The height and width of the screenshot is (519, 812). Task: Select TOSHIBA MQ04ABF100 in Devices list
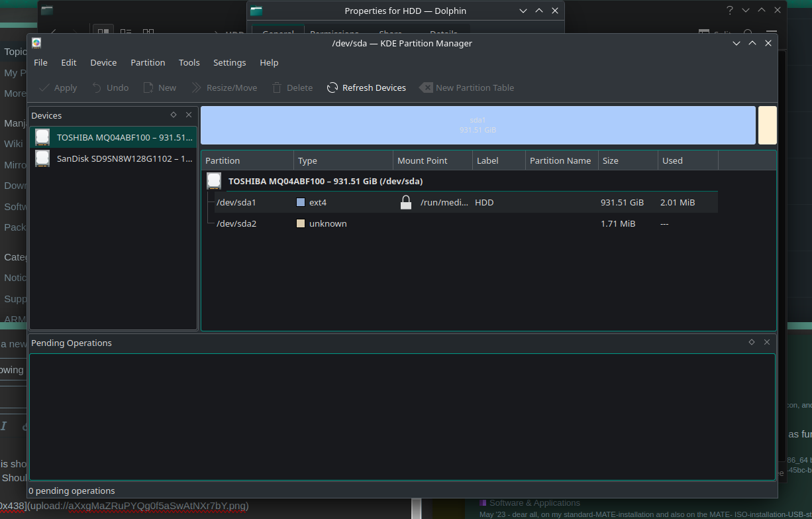pos(114,137)
